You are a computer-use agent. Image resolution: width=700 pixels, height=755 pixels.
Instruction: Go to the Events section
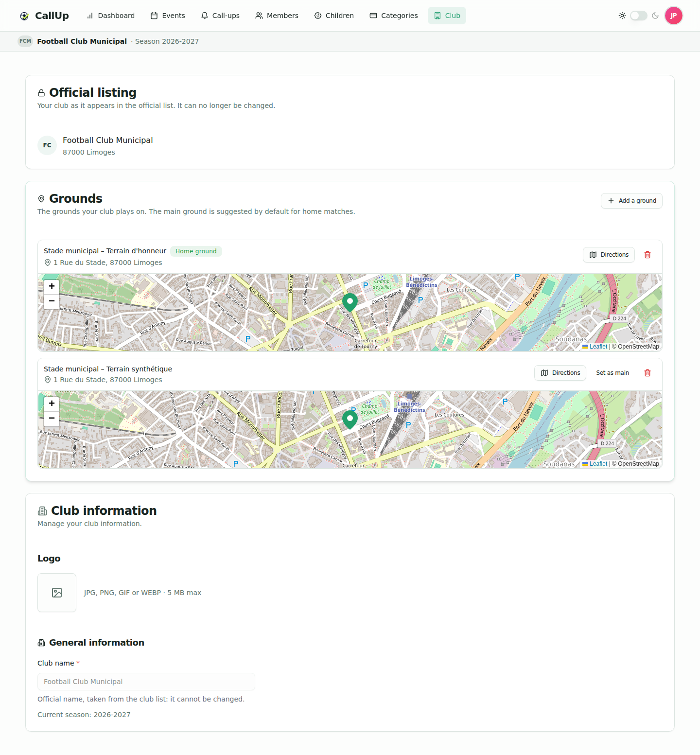168,16
